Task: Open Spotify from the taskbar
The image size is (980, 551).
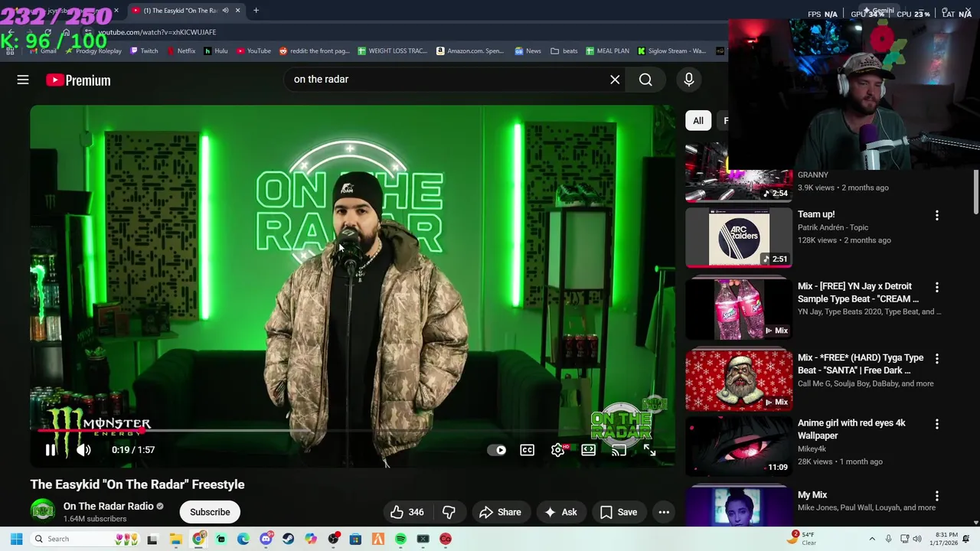Action: (x=400, y=539)
